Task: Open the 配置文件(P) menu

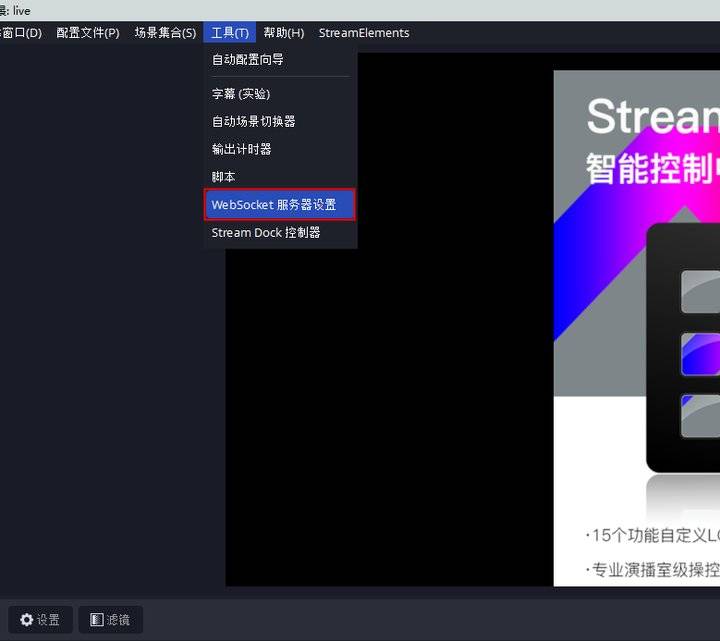Action: pyautogui.click(x=88, y=33)
